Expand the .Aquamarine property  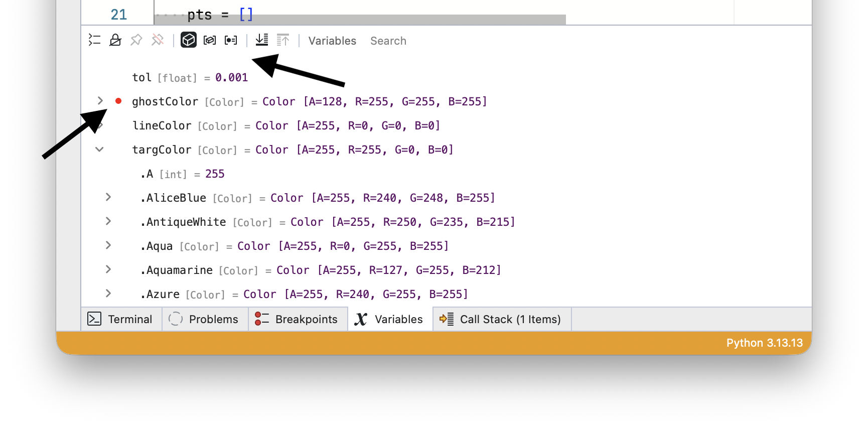108,269
